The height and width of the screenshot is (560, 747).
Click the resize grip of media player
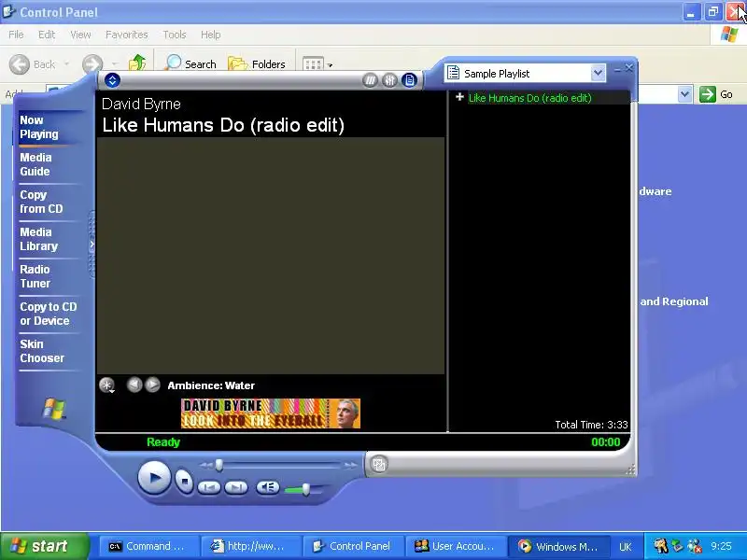pyautogui.click(x=631, y=470)
